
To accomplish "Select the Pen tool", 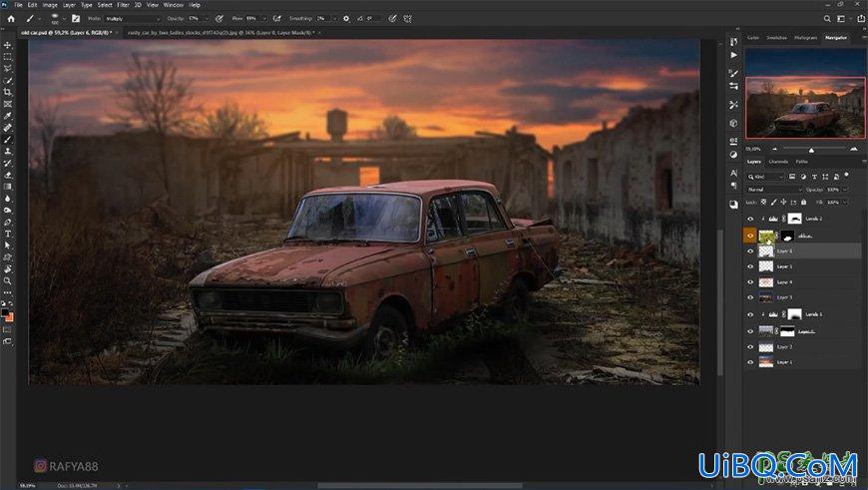I will coord(8,222).
